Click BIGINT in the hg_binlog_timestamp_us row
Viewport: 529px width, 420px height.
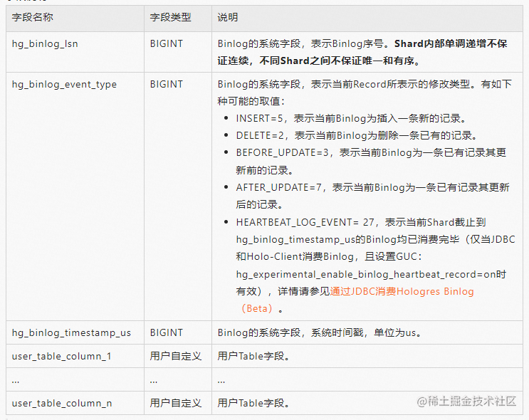(167, 332)
